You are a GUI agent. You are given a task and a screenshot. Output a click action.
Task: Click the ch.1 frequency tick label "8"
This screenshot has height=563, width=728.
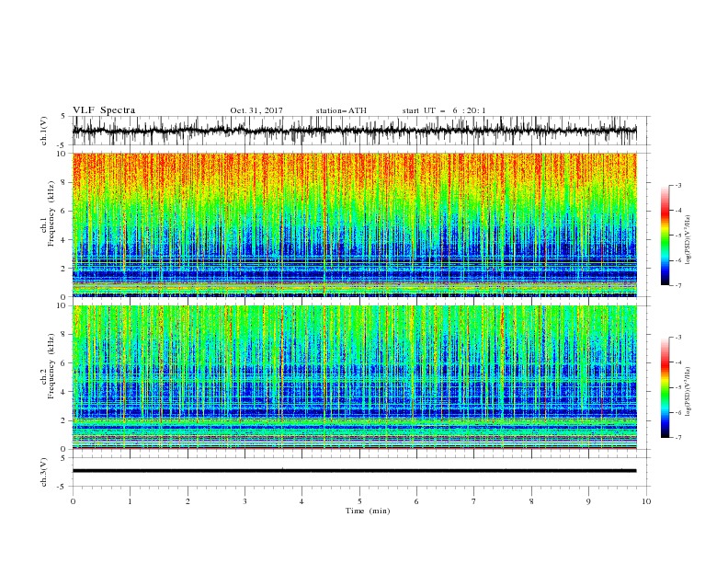[64, 182]
